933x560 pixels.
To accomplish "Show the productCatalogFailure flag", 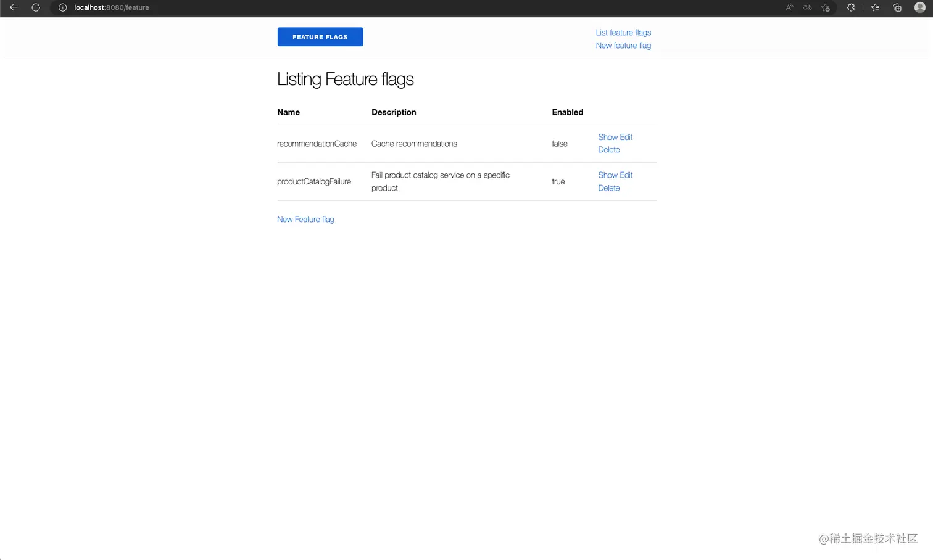I will (608, 175).
